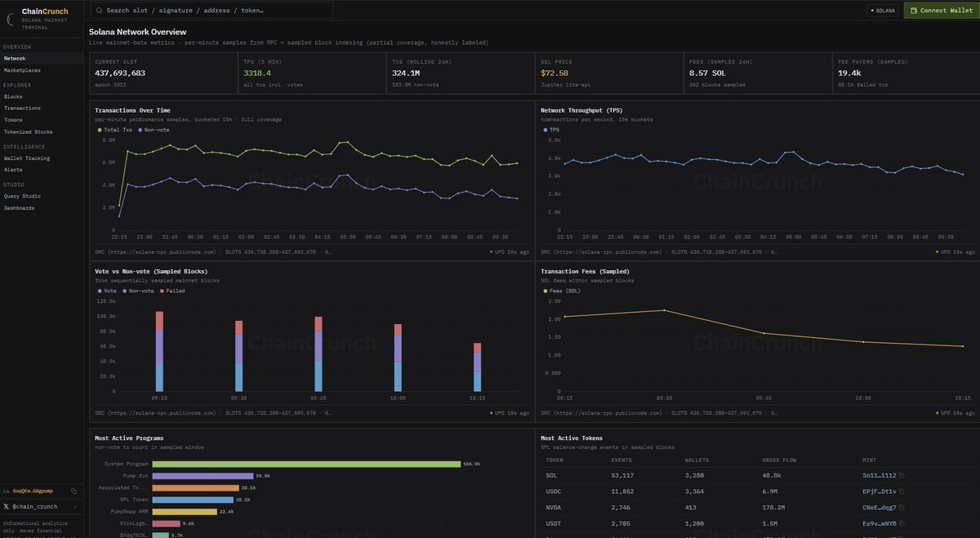Select the System Program bar

click(x=307, y=464)
